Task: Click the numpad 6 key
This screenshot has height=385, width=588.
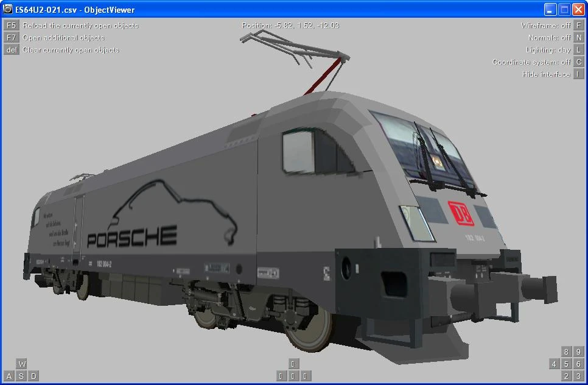Action: tap(579, 364)
